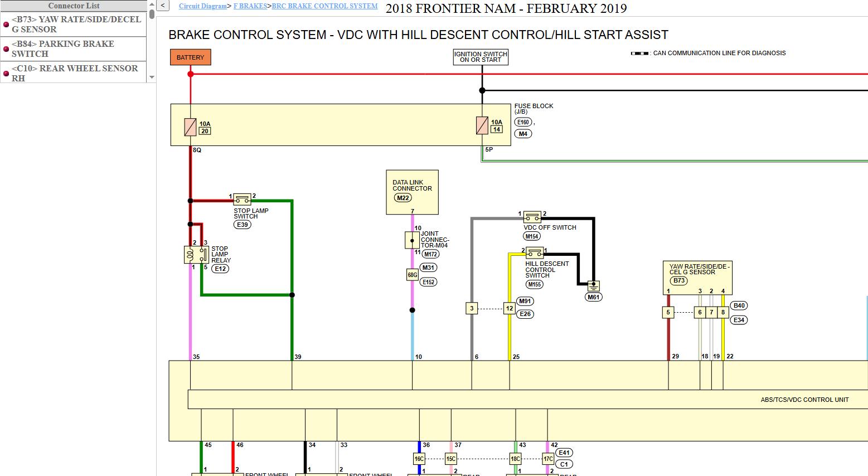Click the 10A fuse number 20 symbol
The height and width of the screenshot is (476, 868).
click(190, 127)
